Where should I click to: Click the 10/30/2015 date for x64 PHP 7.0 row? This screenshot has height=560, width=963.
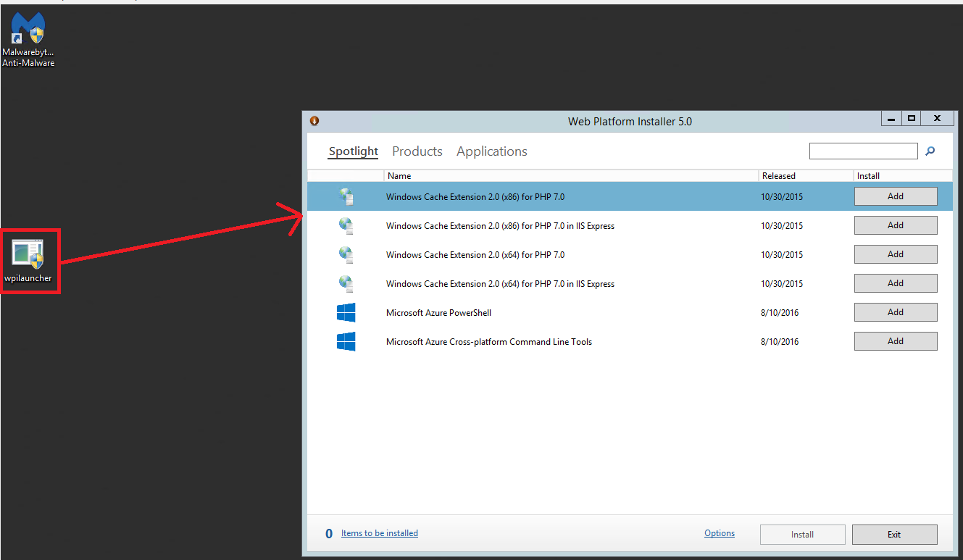[782, 255]
